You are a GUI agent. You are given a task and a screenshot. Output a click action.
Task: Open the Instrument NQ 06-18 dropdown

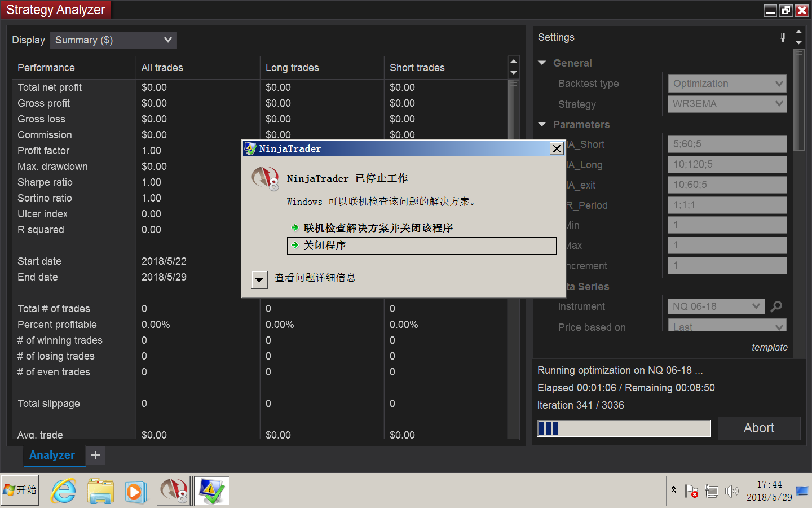click(x=716, y=306)
